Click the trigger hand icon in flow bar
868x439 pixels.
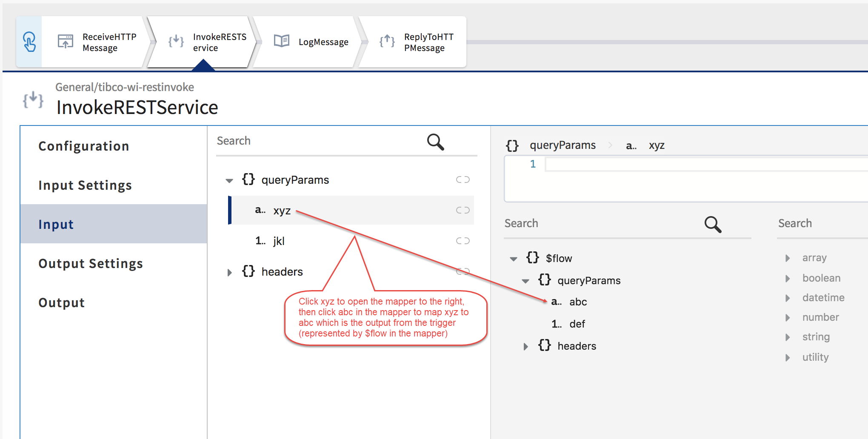29,42
